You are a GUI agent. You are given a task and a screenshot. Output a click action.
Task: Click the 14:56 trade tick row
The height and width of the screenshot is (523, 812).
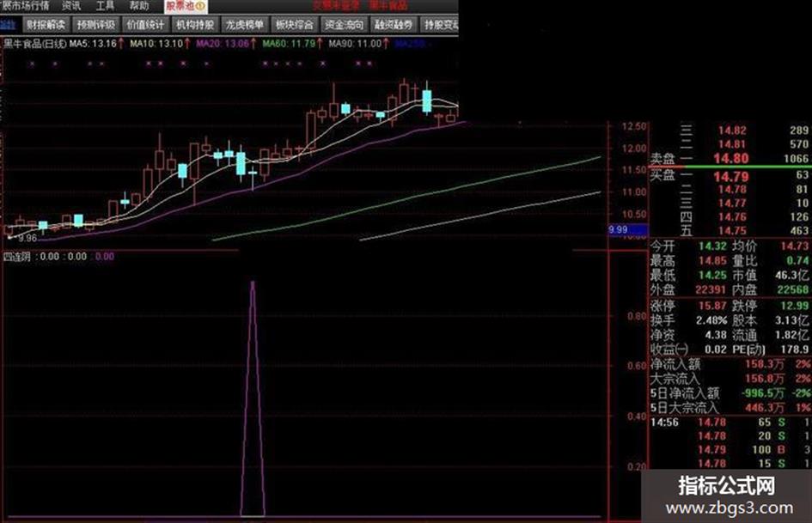[730, 423]
